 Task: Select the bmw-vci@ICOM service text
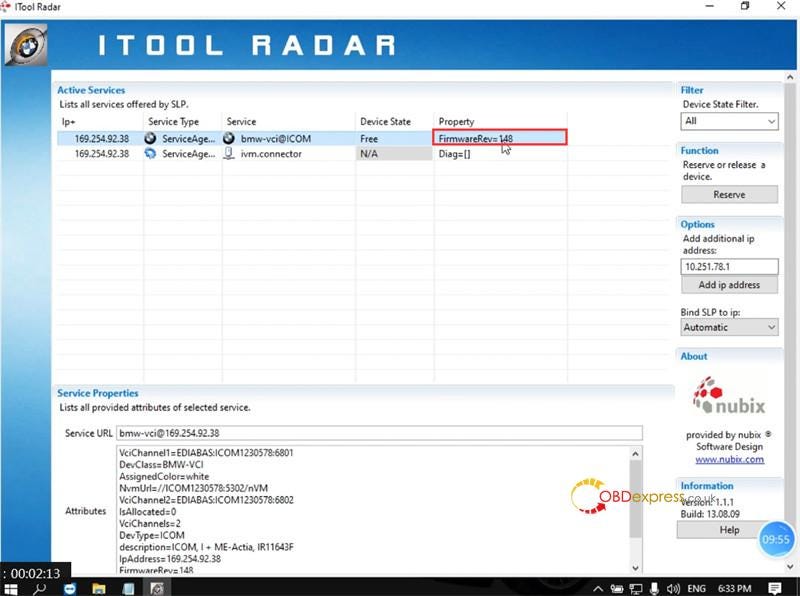tap(276, 138)
